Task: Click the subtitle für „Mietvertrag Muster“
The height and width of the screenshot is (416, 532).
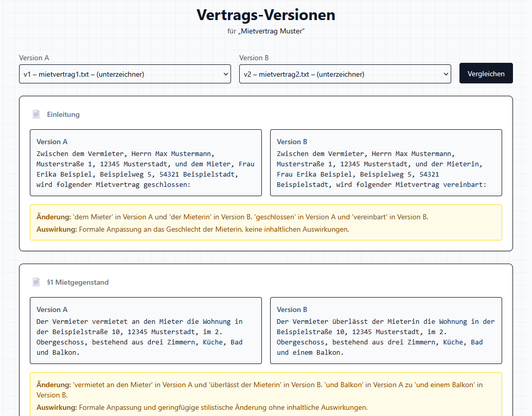Action: click(266, 31)
